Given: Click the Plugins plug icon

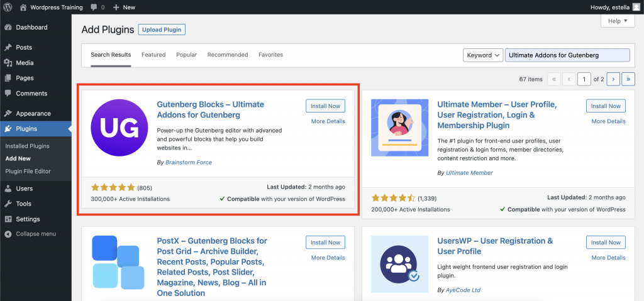Looking at the screenshot, I should 8,129.
